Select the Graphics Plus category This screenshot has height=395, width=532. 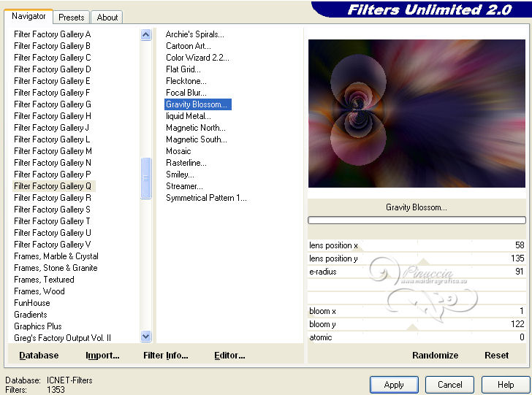pos(38,326)
